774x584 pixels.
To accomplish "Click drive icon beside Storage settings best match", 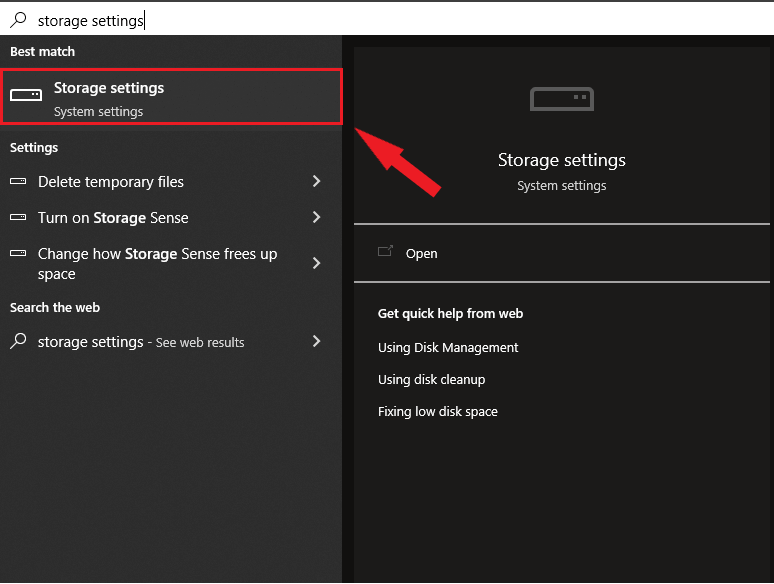I will [x=26, y=95].
